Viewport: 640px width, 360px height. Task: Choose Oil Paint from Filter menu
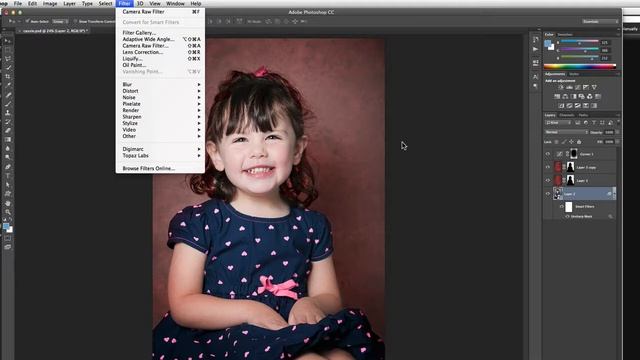tap(160, 65)
